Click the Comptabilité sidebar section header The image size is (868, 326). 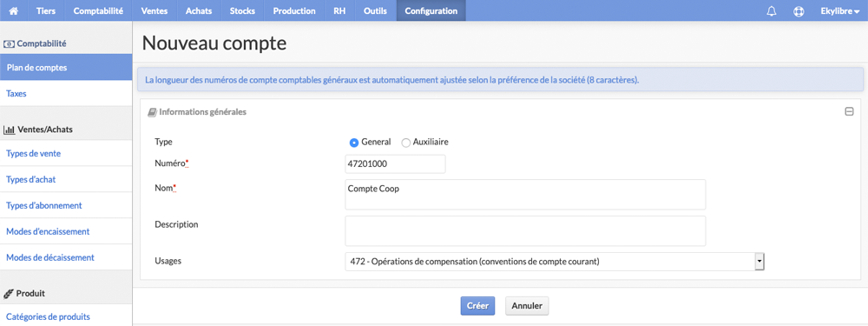(x=36, y=43)
